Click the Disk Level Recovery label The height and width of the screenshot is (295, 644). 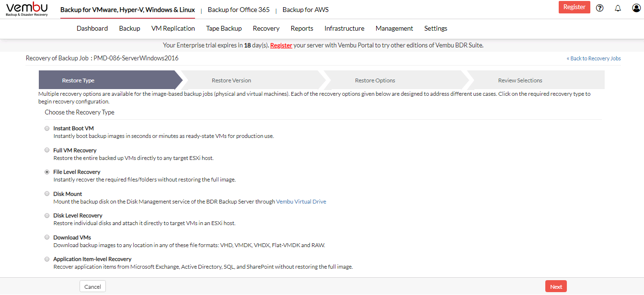[x=78, y=216]
